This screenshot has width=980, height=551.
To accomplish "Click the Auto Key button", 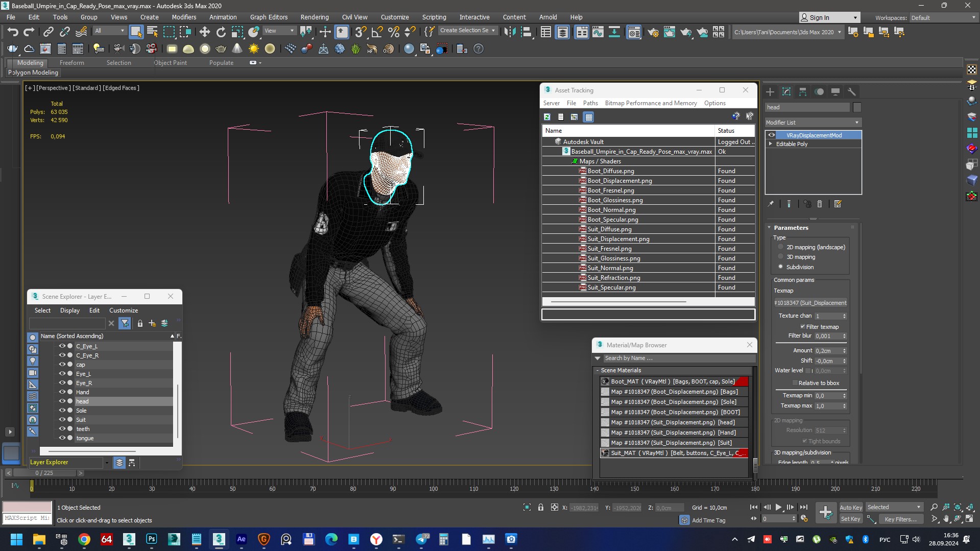I will click(x=850, y=507).
